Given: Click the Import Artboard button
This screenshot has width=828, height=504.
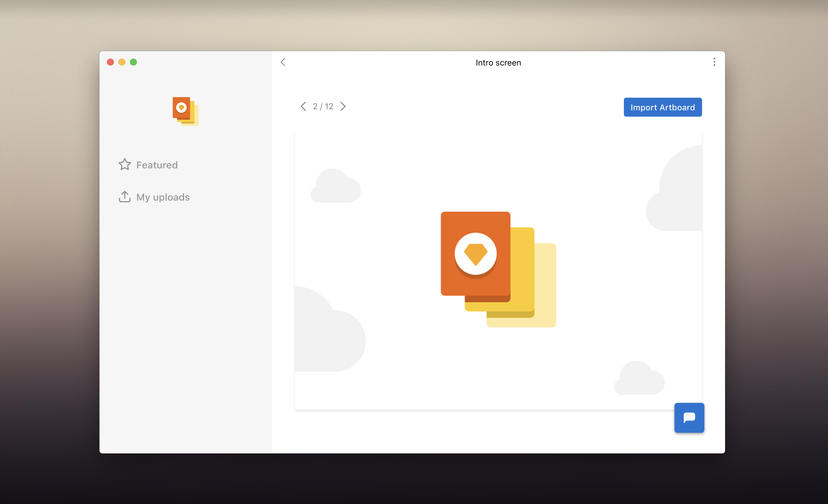Looking at the screenshot, I should [x=662, y=107].
